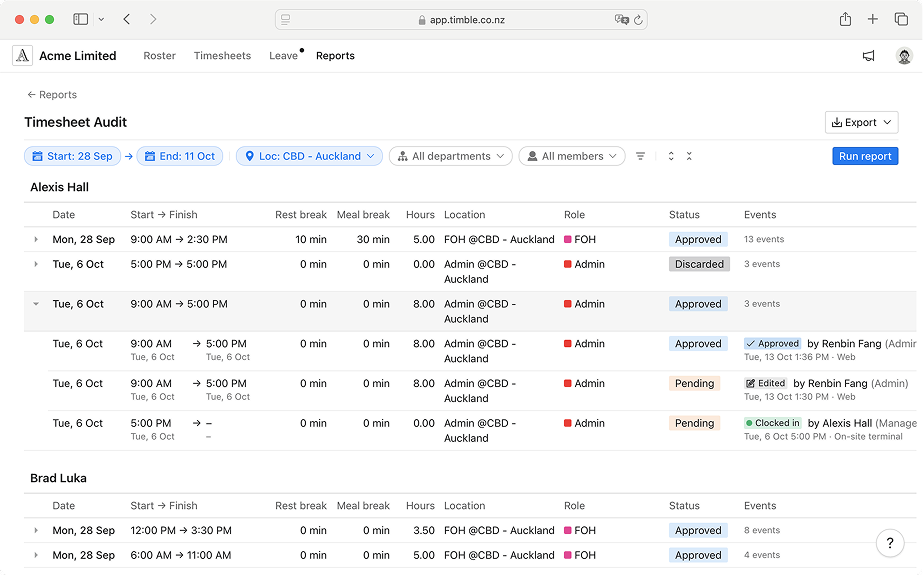This screenshot has width=923, height=576.
Task: Click the browser share icon
Action: pos(845,19)
